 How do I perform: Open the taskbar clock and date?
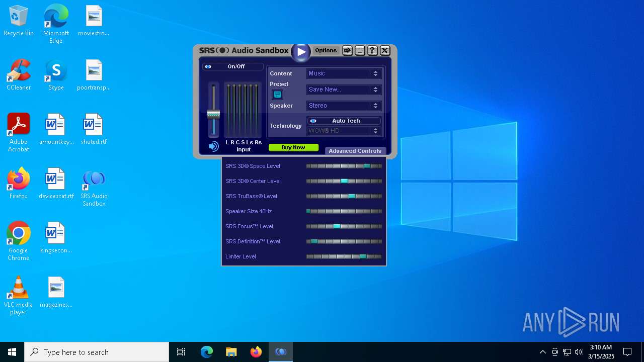click(601, 352)
